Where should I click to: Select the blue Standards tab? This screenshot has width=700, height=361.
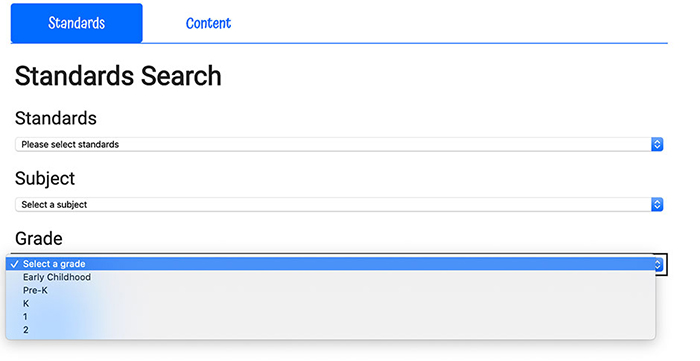76,23
